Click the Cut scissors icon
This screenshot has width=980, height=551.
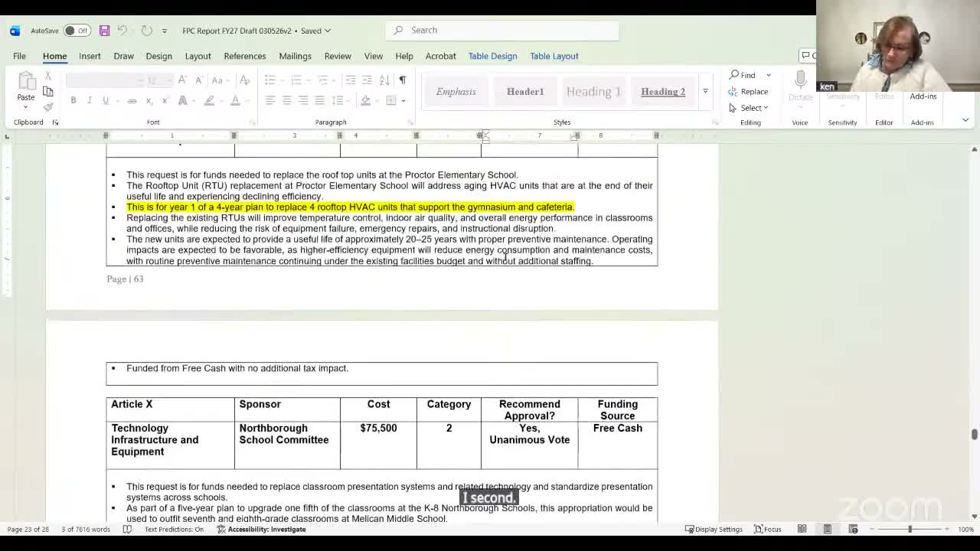(47, 76)
